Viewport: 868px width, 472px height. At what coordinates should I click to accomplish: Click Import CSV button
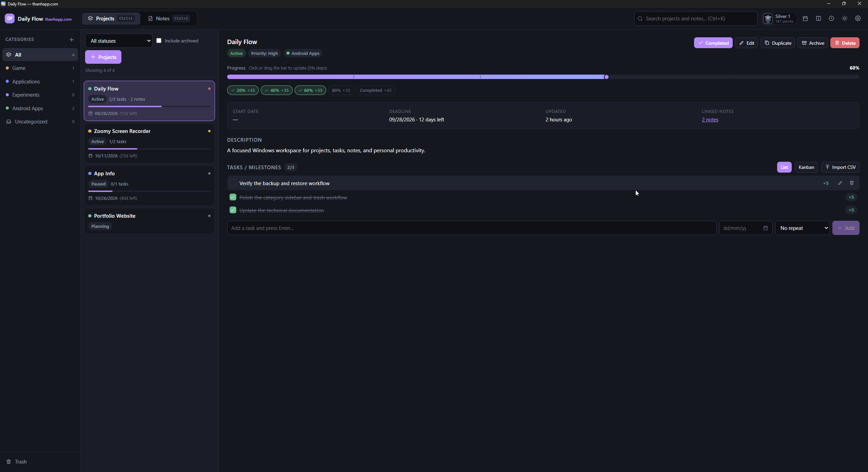pyautogui.click(x=840, y=167)
